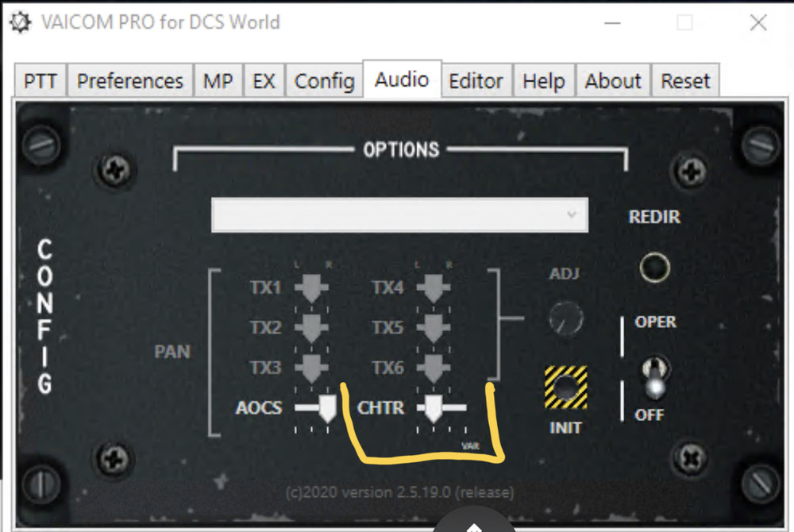Click the REDIR label

click(x=654, y=217)
